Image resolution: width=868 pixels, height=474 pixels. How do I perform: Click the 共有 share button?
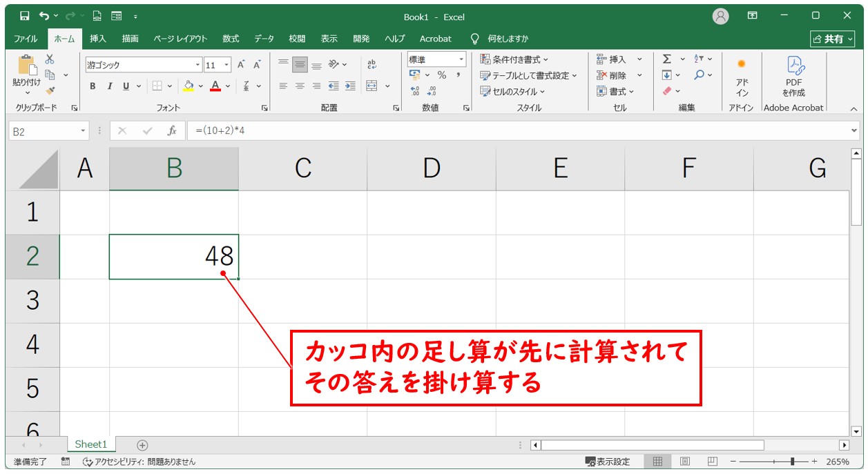click(831, 39)
